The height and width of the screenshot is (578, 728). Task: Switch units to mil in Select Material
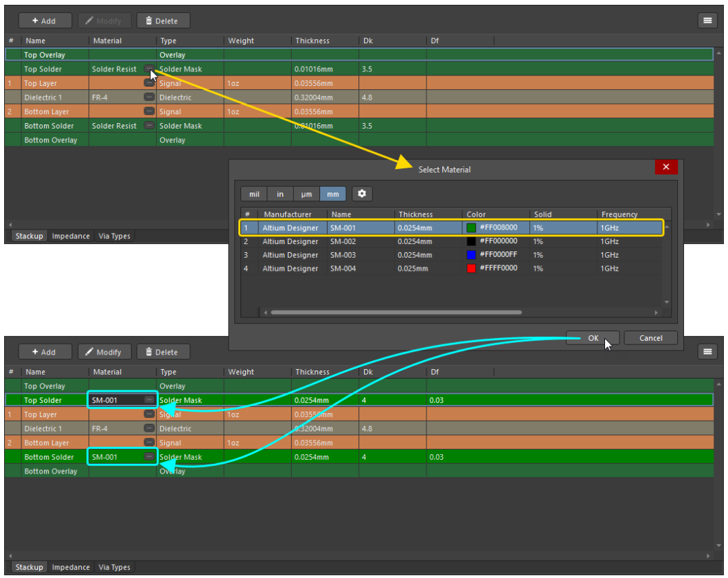pyautogui.click(x=254, y=194)
